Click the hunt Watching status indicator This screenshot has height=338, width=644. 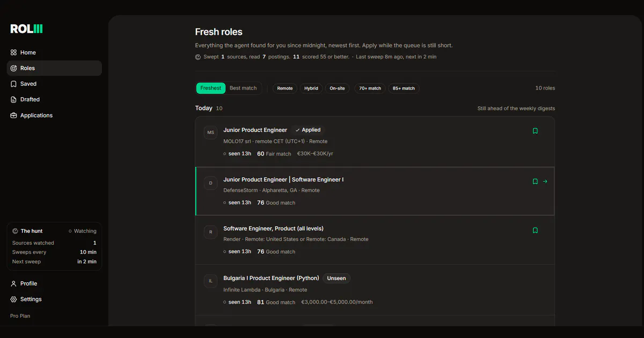[83, 231]
